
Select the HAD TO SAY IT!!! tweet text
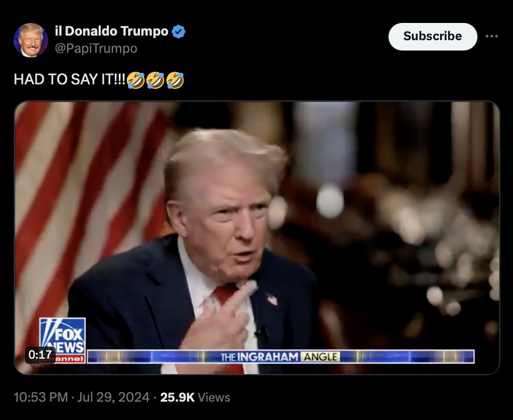69,80
